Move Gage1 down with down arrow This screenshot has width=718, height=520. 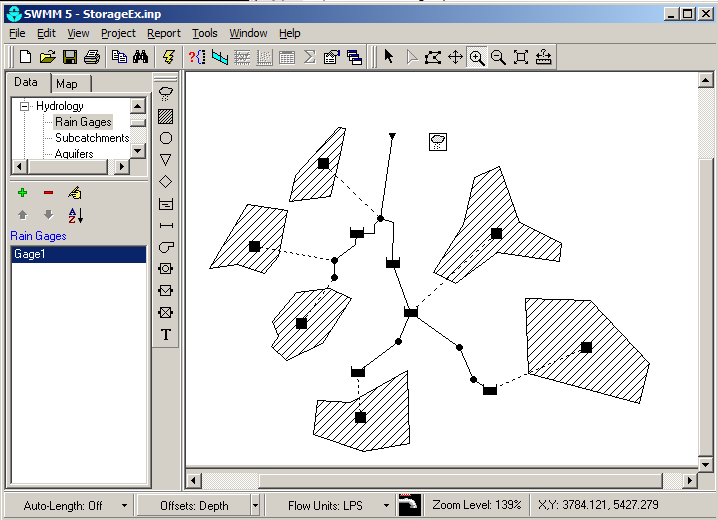tap(48, 215)
